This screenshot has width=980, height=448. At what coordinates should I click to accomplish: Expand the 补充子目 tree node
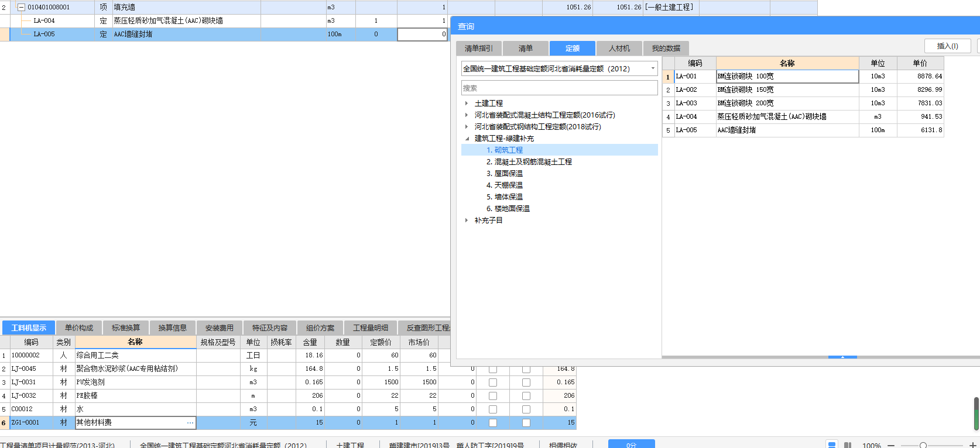pos(467,220)
